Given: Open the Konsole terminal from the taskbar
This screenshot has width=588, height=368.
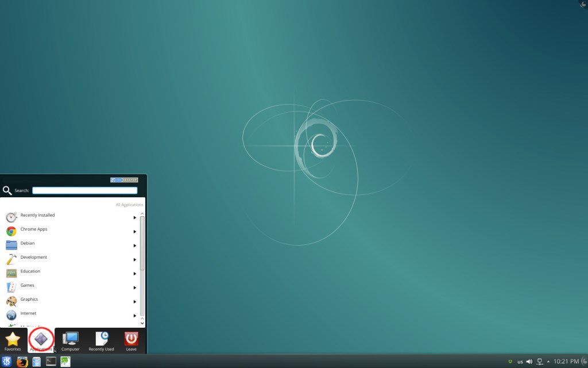Looking at the screenshot, I should click(x=51, y=362).
